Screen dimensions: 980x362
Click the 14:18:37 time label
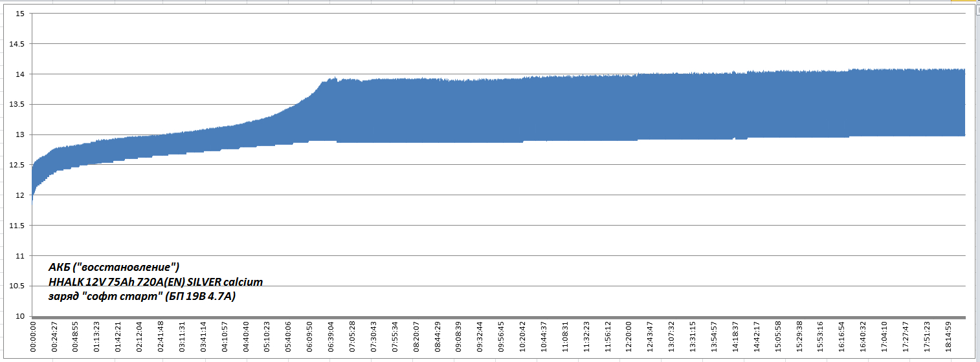(735, 337)
